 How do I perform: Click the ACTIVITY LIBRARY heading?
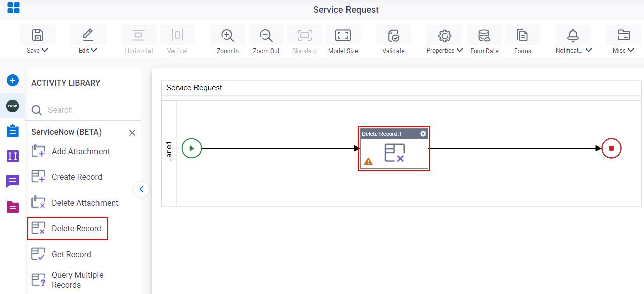pyautogui.click(x=66, y=83)
